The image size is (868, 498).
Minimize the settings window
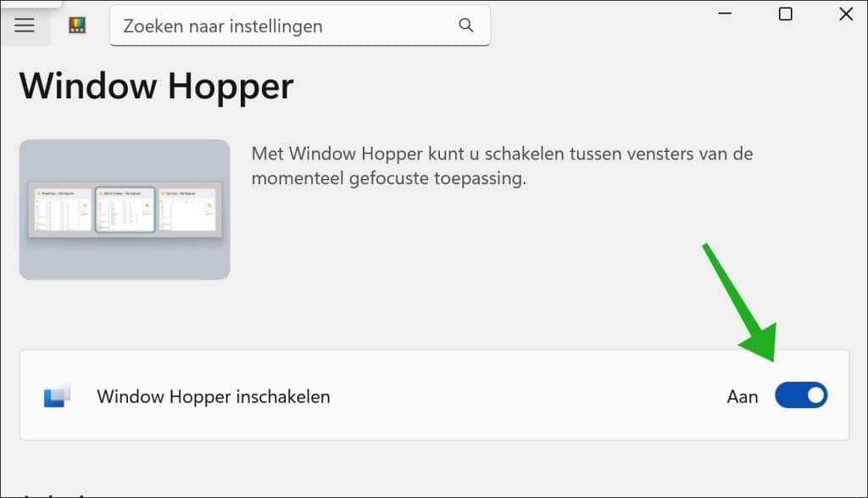pos(725,14)
